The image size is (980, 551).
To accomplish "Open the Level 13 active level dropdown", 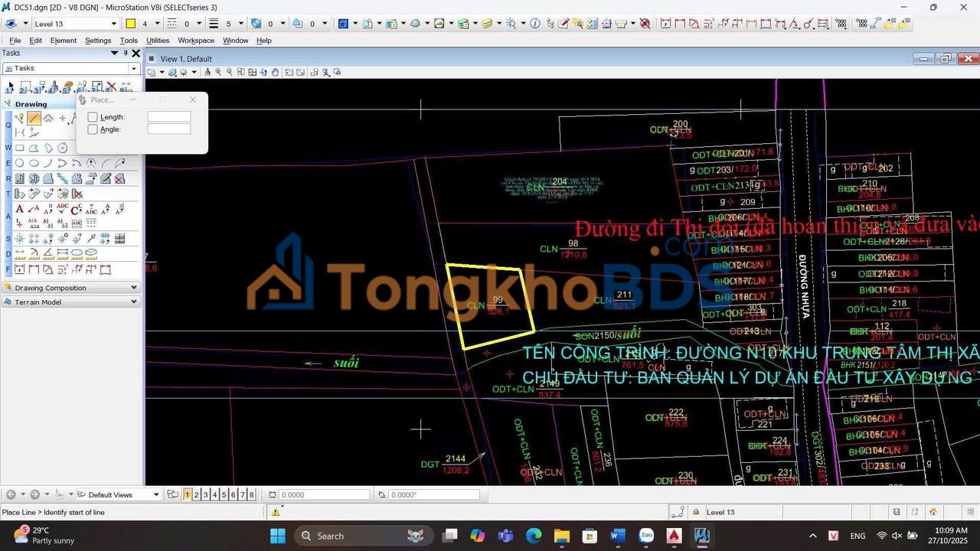I will point(114,24).
